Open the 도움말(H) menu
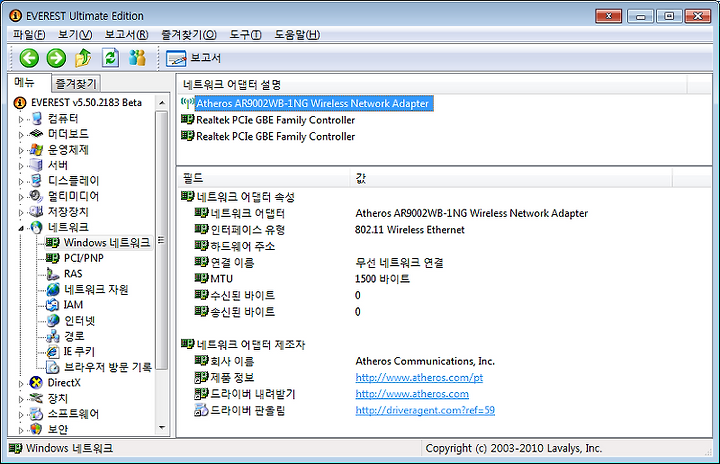The height and width of the screenshot is (464, 720). click(297, 34)
